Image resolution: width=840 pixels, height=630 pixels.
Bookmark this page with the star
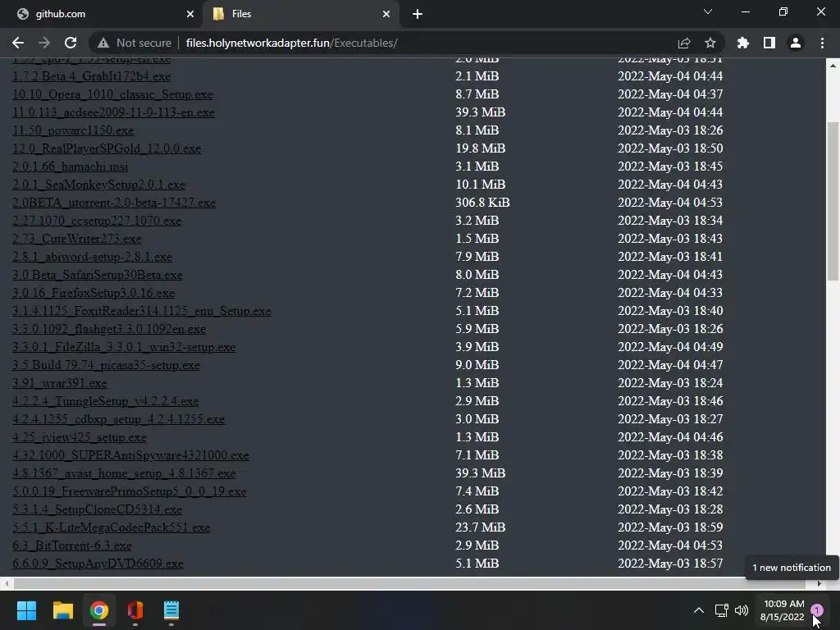click(x=710, y=43)
